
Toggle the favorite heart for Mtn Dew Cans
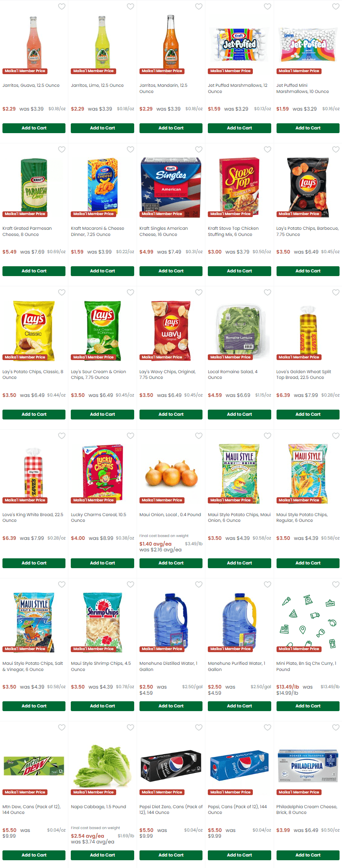click(62, 727)
